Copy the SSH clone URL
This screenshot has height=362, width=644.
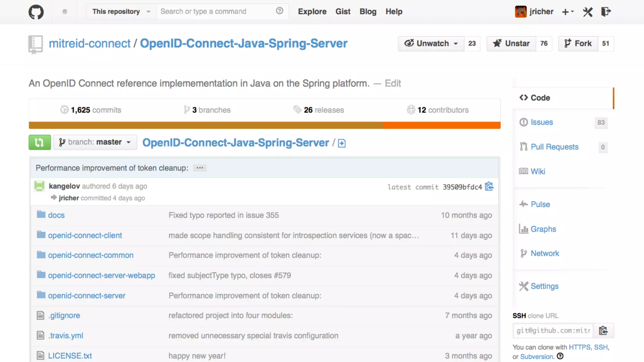pyautogui.click(x=603, y=331)
